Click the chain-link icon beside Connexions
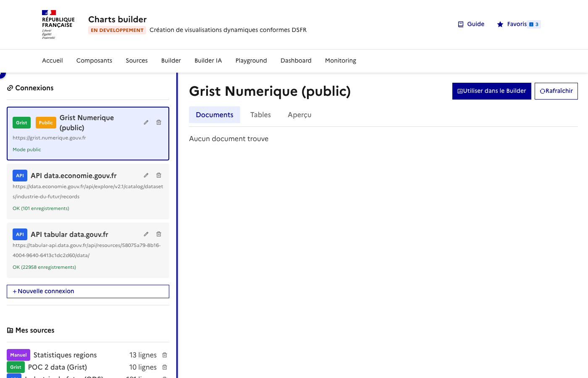The height and width of the screenshot is (378, 588). (x=10, y=88)
